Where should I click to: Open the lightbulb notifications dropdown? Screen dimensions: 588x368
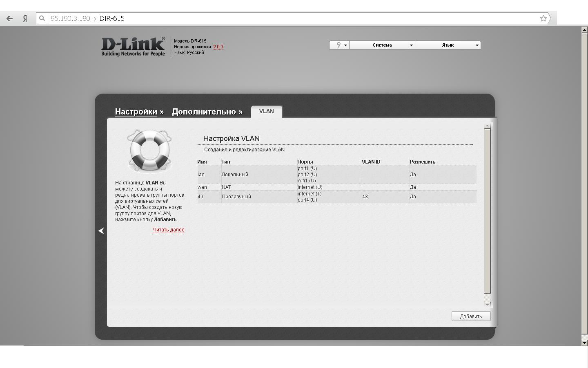coord(339,45)
